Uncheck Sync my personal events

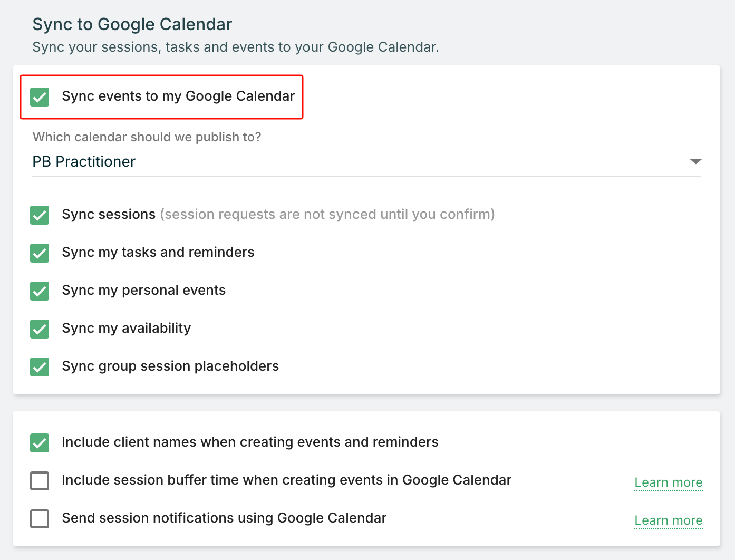[x=40, y=291]
